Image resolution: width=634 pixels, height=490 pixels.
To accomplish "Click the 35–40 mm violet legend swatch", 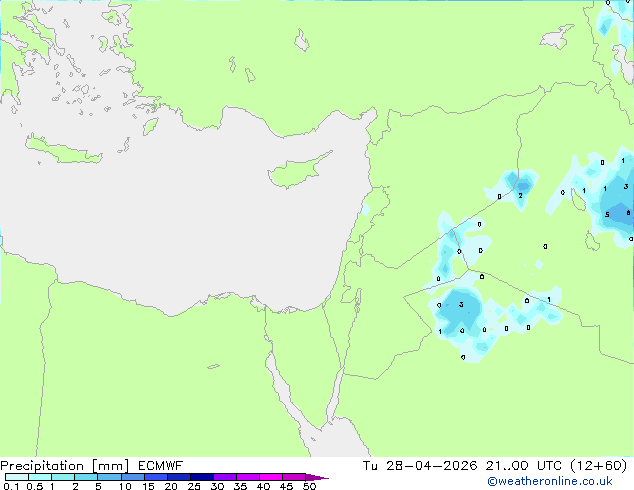I will (247, 477).
